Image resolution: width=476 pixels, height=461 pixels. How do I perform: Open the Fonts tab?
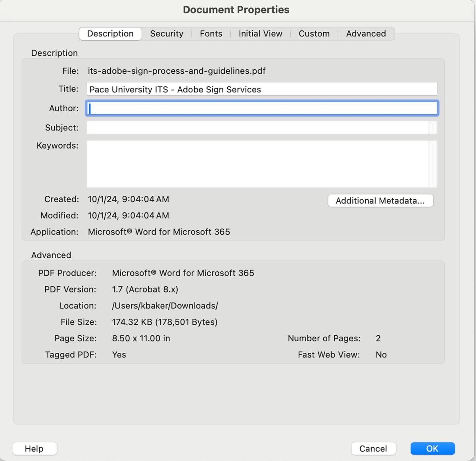pos(211,34)
